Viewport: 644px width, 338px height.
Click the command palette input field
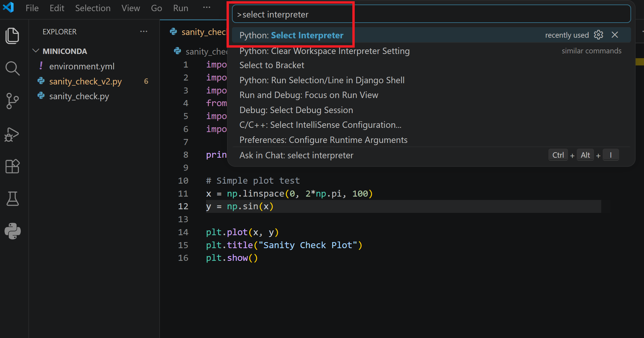[431, 14]
